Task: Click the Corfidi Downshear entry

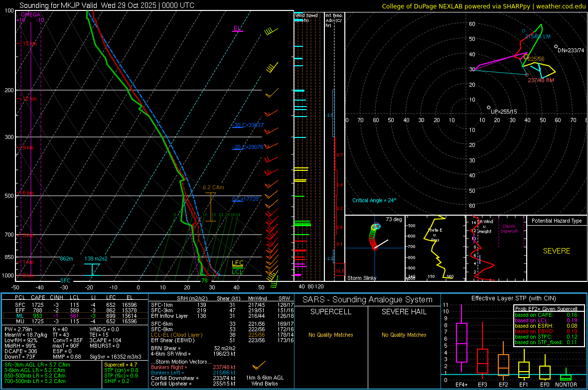Action: 193,379
